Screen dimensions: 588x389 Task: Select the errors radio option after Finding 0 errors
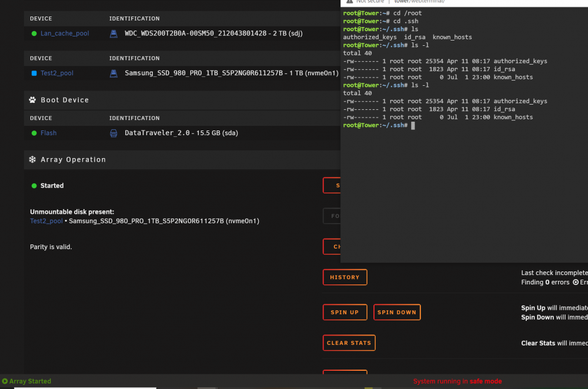coord(576,282)
